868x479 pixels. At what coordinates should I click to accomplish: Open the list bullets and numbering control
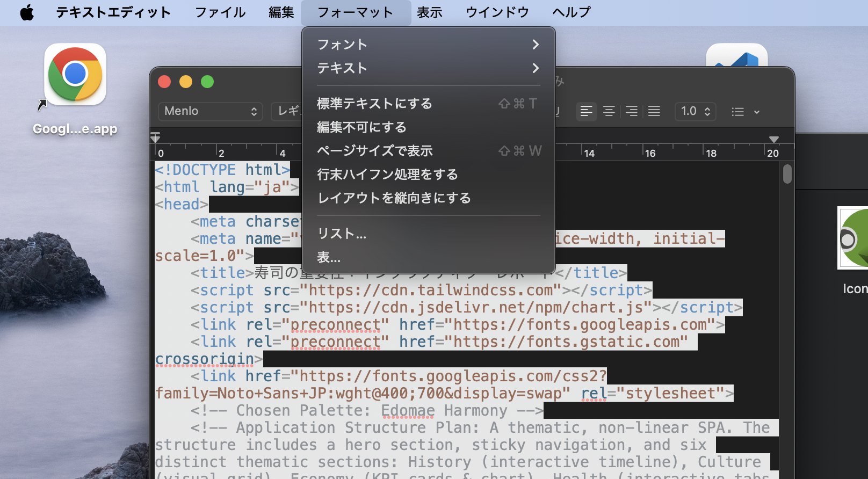[746, 112]
